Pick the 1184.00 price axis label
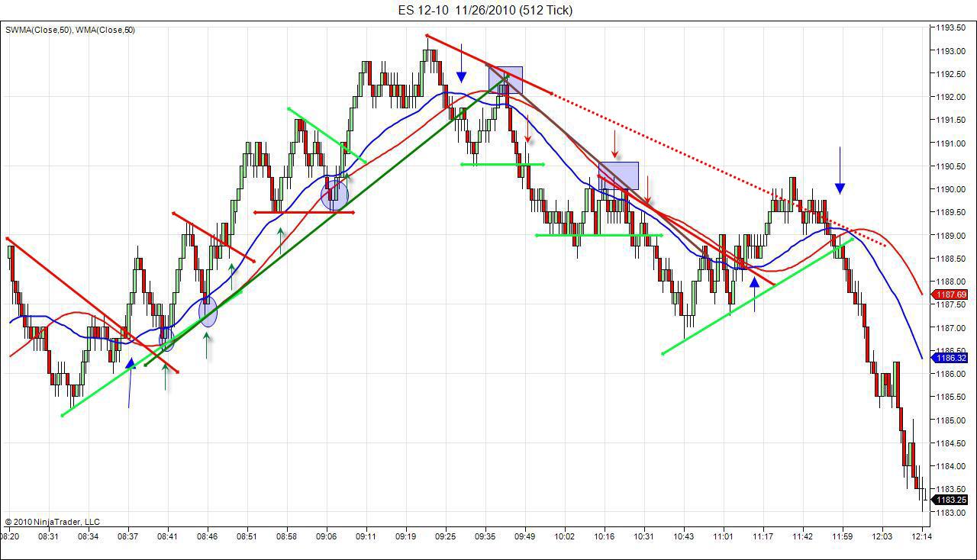The height and width of the screenshot is (560, 977). [x=951, y=466]
